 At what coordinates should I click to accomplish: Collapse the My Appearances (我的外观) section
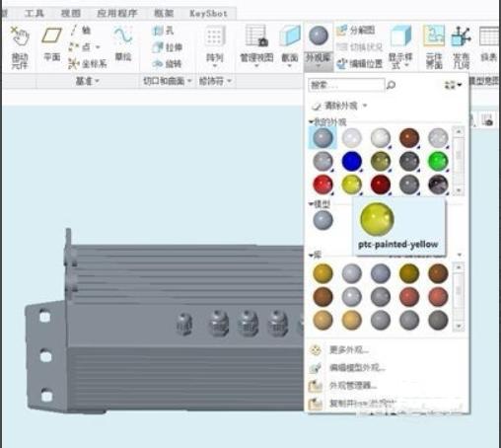(x=311, y=122)
